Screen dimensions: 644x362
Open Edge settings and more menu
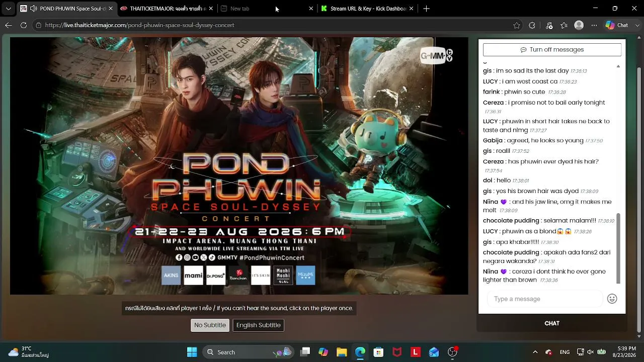coord(594,25)
